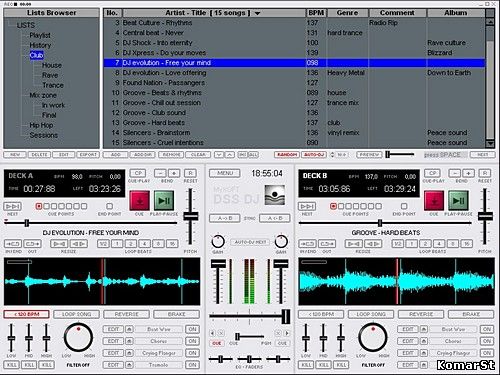Bend Deck A pitch down with minus
500x375 pixels.
[x=160, y=173]
